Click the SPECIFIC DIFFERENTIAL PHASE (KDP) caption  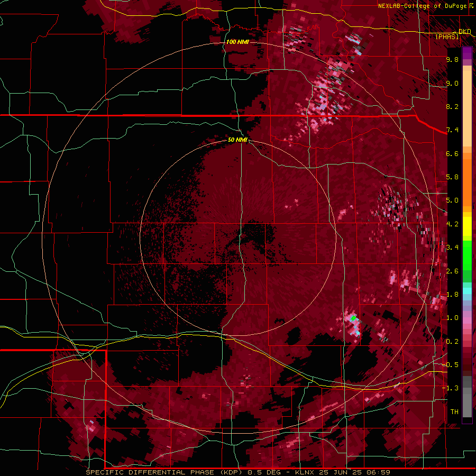pos(164,472)
